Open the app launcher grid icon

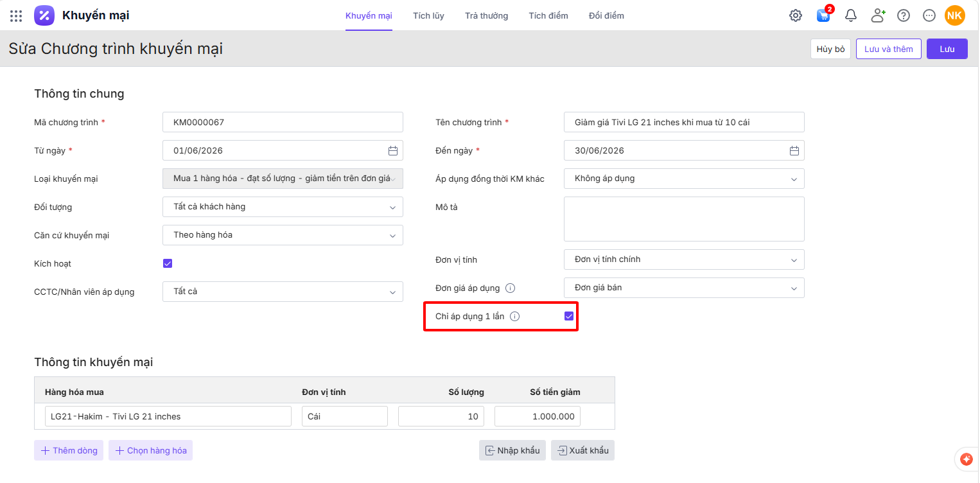coord(16,15)
